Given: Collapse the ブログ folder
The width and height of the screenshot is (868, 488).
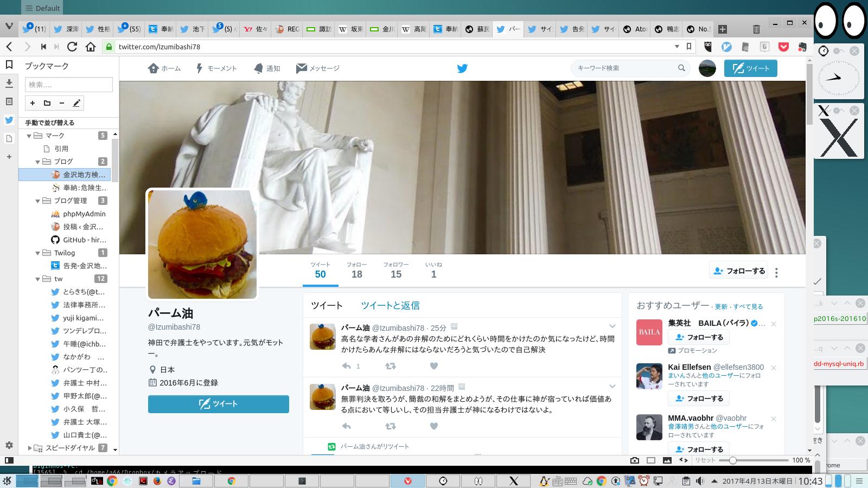Looking at the screenshot, I should click(x=38, y=162).
